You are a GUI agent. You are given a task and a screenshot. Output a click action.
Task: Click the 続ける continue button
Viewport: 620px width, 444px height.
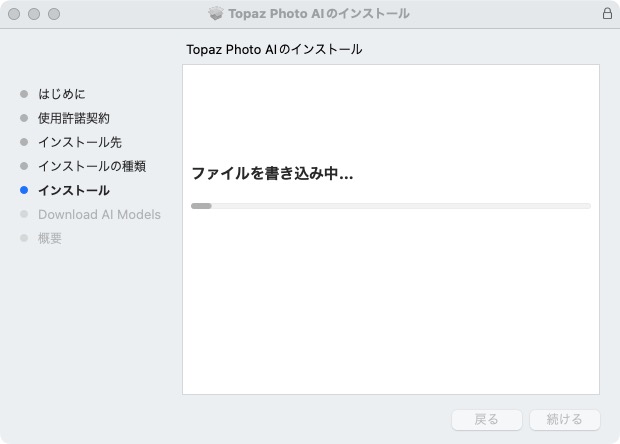click(x=565, y=419)
